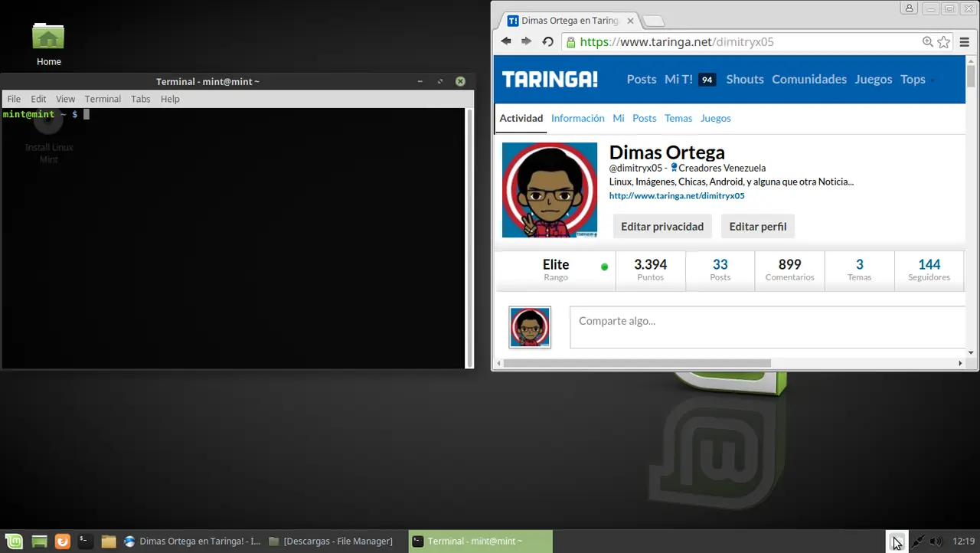Image resolution: width=980 pixels, height=553 pixels.
Task: Open the browser hamburger menu
Action: (x=964, y=42)
